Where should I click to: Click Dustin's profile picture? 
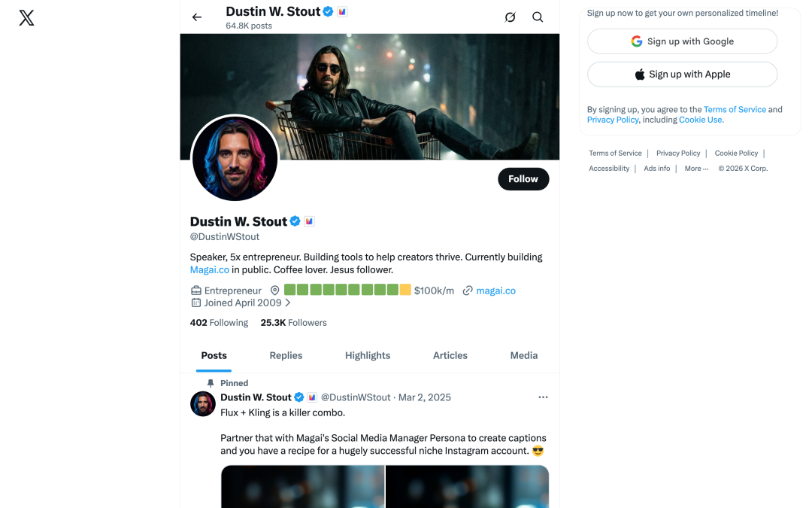[x=235, y=159]
